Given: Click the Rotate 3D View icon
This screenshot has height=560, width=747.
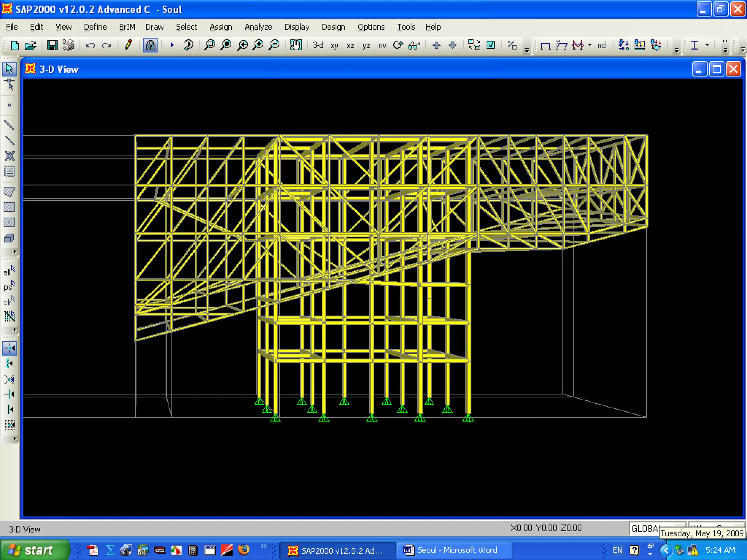Looking at the screenshot, I should pyautogui.click(x=398, y=45).
